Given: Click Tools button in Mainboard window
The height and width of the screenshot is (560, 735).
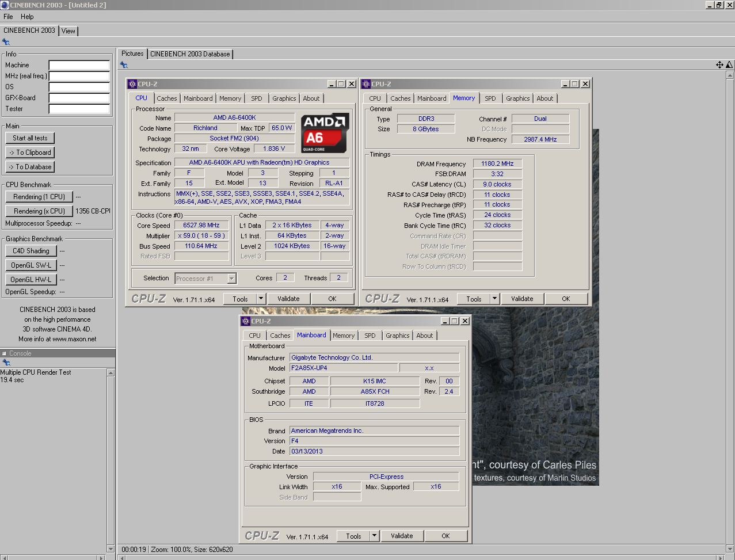Looking at the screenshot, I should tap(353, 536).
